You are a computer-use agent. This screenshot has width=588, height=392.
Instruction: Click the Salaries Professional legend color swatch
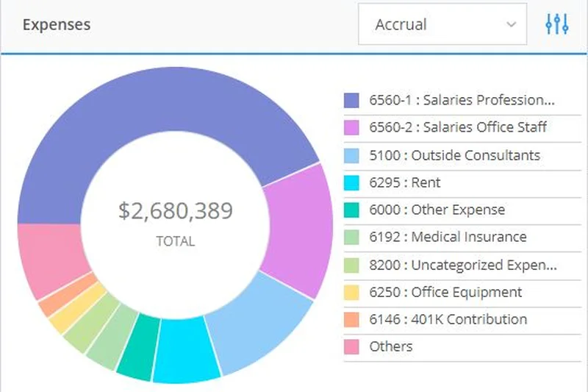coord(352,101)
